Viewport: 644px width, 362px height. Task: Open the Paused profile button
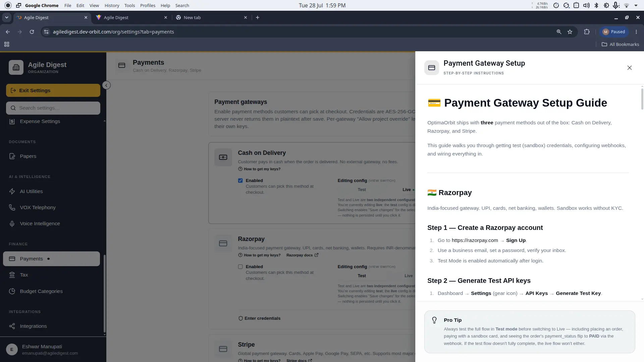point(614,32)
